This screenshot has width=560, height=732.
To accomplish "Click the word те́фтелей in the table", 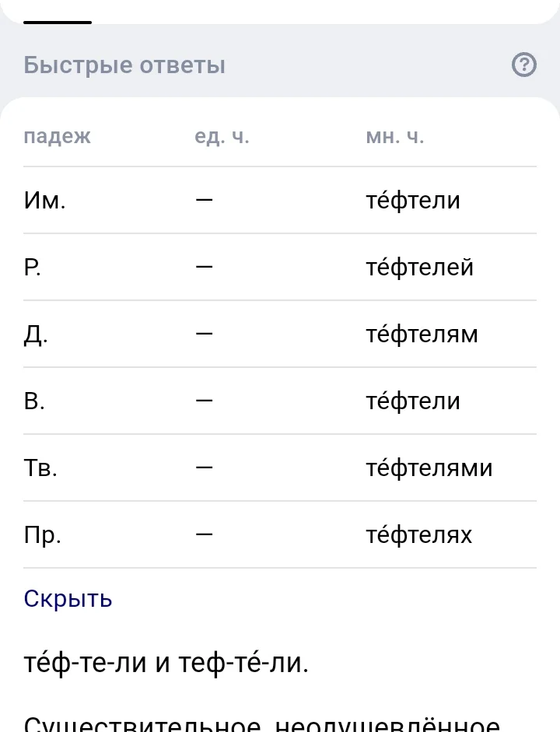I will click(419, 268).
